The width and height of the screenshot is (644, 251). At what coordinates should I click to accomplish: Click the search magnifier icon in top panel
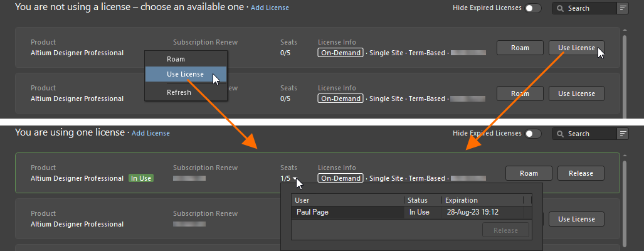click(560, 8)
